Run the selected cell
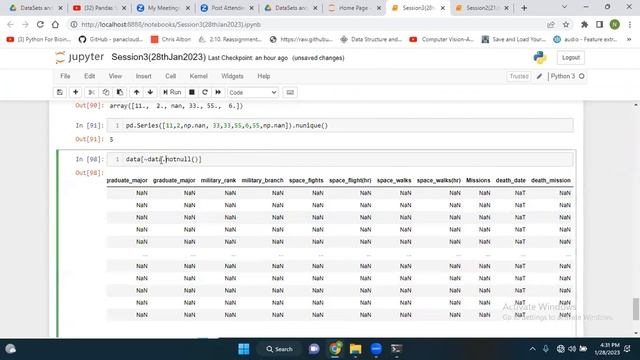Screen dimensions: 640x360 172,92
